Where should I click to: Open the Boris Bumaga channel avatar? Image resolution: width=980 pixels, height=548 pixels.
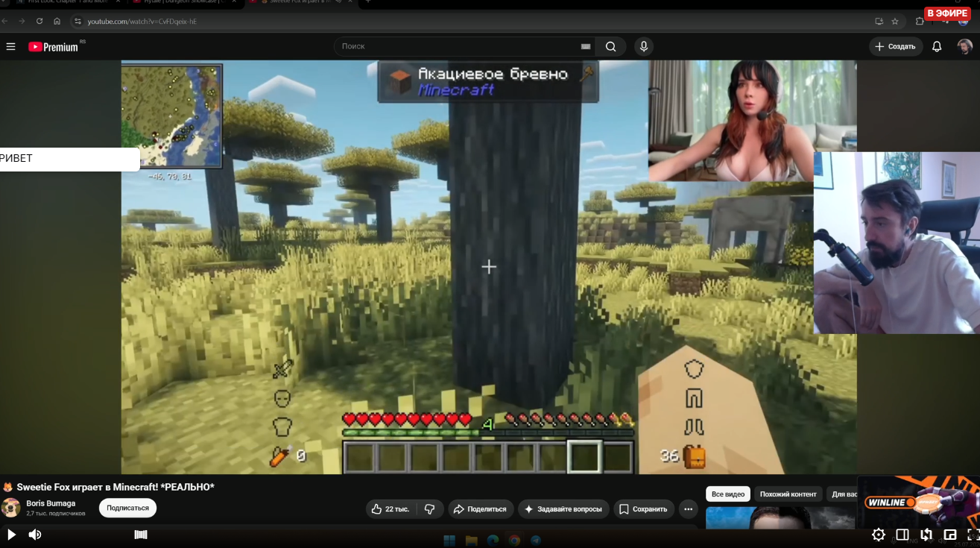click(10, 508)
